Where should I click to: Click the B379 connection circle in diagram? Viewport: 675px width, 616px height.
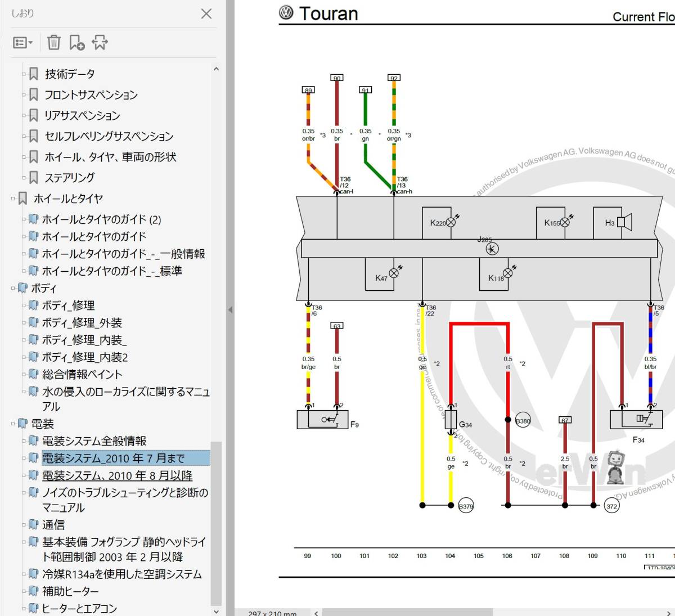466,506
